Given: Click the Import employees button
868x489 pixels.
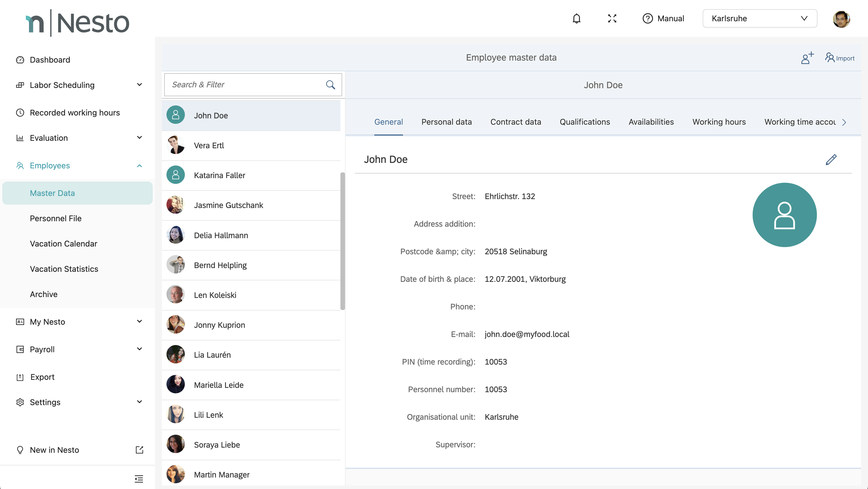Looking at the screenshot, I should (x=839, y=58).
